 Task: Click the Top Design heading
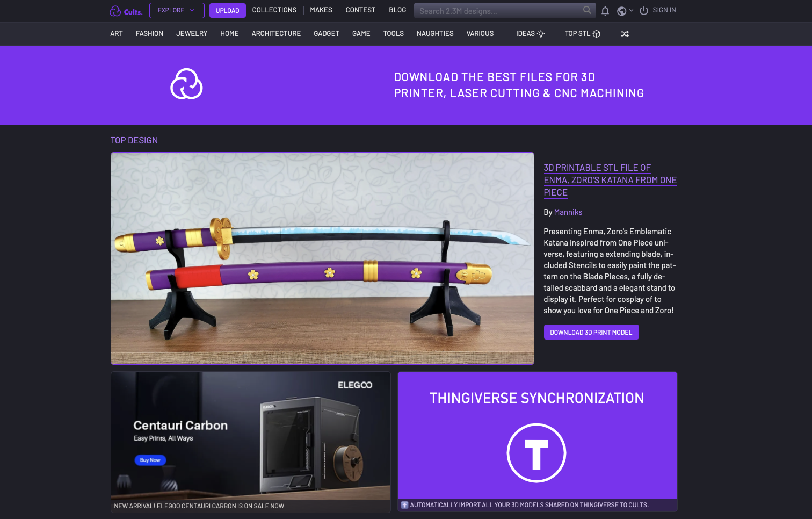tap(134, 140)
